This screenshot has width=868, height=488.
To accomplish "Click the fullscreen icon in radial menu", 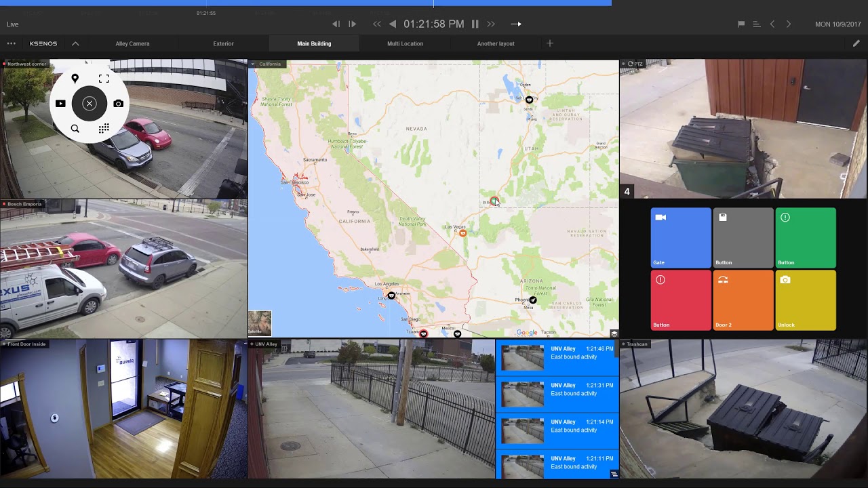I will pyautogui.click(x=104, y=79).
